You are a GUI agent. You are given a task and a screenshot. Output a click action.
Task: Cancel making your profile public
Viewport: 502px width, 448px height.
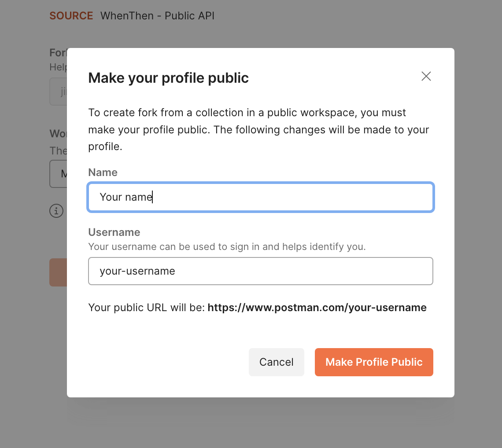click(x=276, y=362)
